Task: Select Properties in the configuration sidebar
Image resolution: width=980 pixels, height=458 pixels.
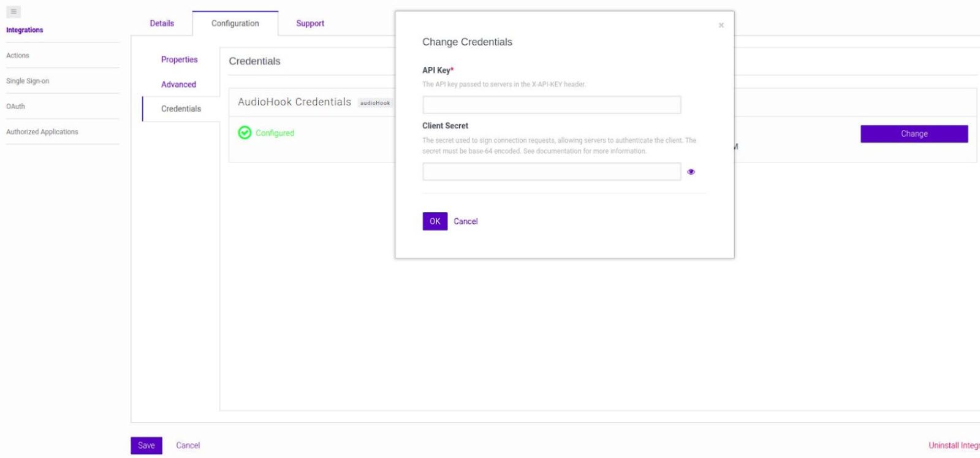Action: tap(179, 59)
